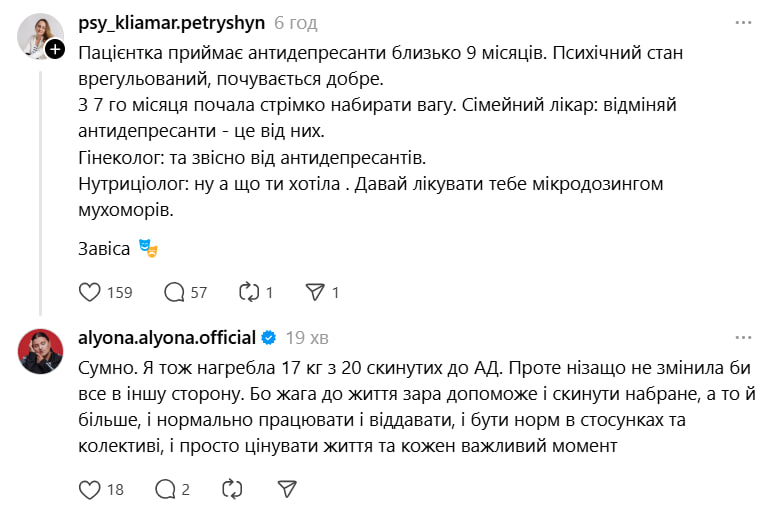View psy_kliamar.petryshyn's profile picture

[x=38, y=34]
